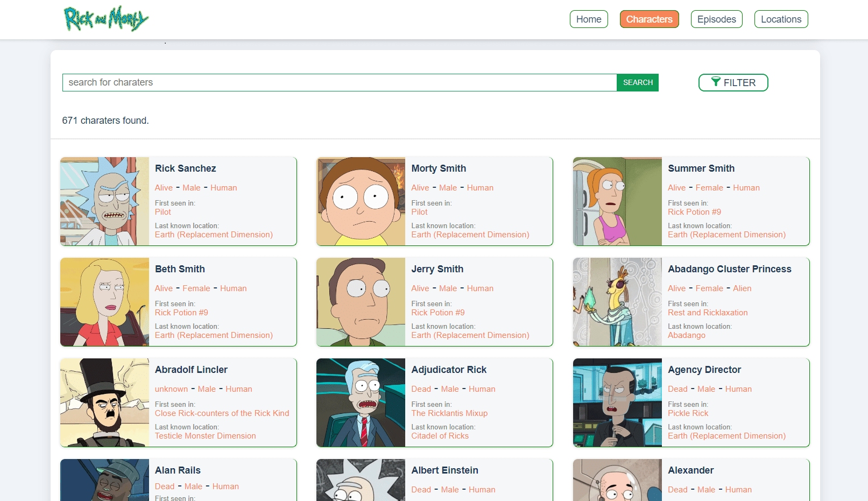Image resolution: width=868 pixels, height=501 pixels.
Task: Click the green SEARCH button
Action: point(638,82)
